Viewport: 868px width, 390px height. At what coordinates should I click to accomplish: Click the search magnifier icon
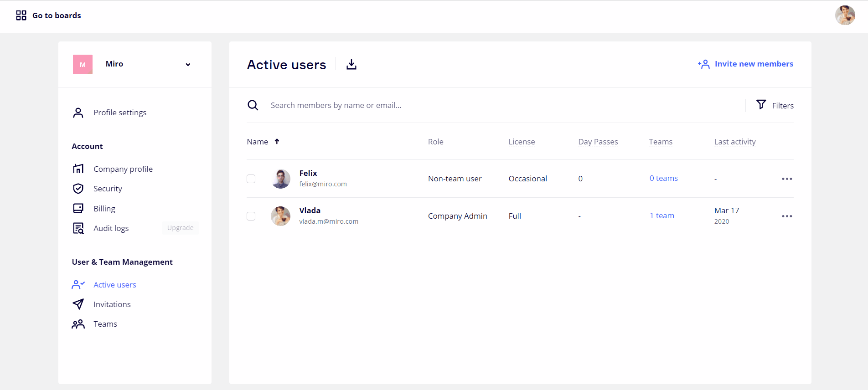tap(253, 105)
